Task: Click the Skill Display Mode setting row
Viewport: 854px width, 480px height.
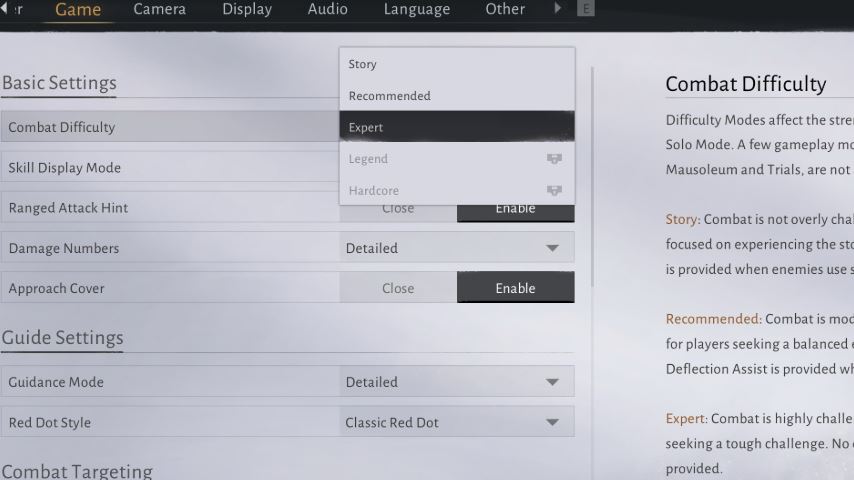Action: click(x=170, y=167)
